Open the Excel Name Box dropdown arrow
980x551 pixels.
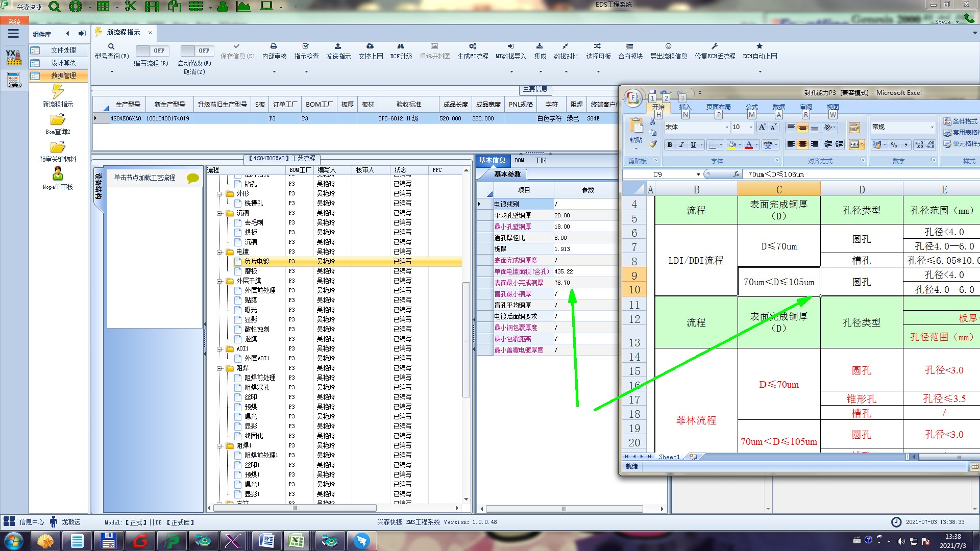pos(698,174)
